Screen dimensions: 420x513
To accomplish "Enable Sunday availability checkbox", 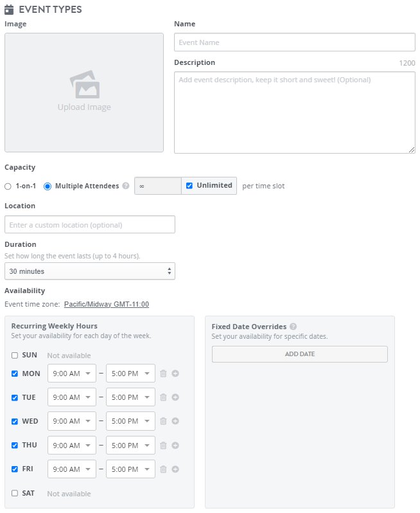I will [x=15, y=355].
